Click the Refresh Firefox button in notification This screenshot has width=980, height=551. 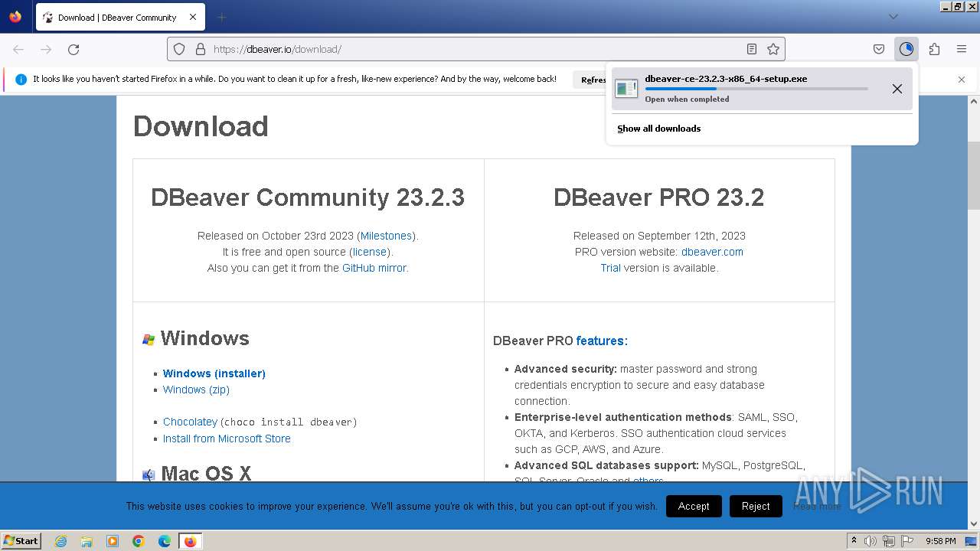click(x=590, y=80)
